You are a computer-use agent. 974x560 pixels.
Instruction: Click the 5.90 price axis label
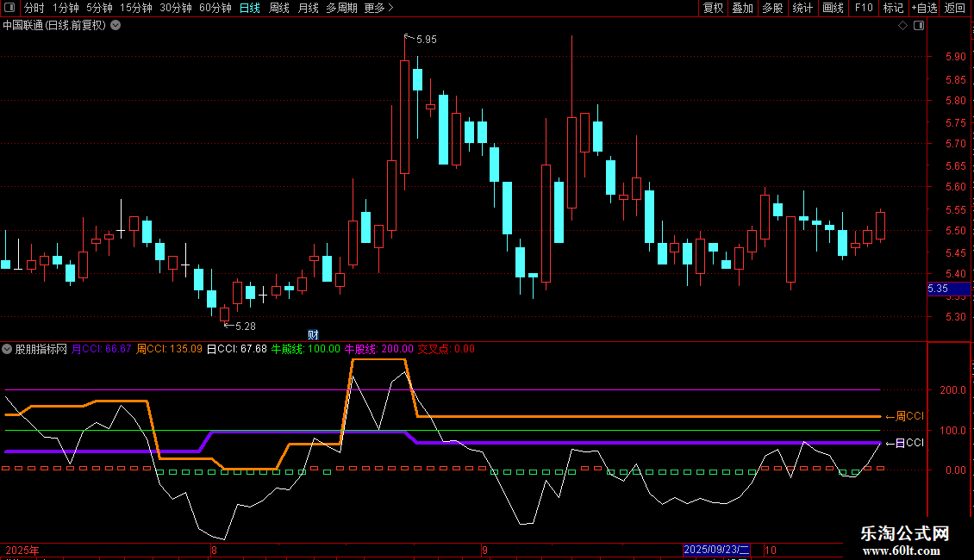tap(955, 57)
